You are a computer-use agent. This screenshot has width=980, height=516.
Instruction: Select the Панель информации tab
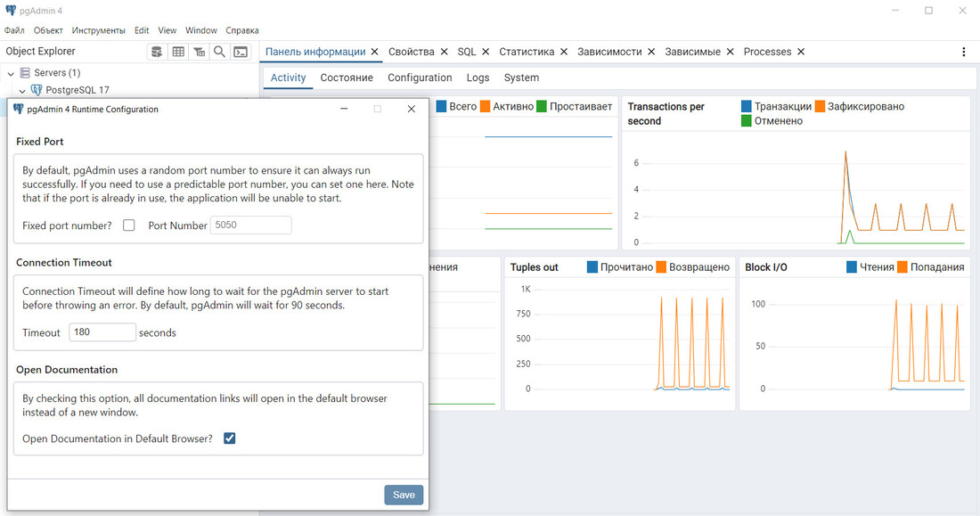coord(315,52)
